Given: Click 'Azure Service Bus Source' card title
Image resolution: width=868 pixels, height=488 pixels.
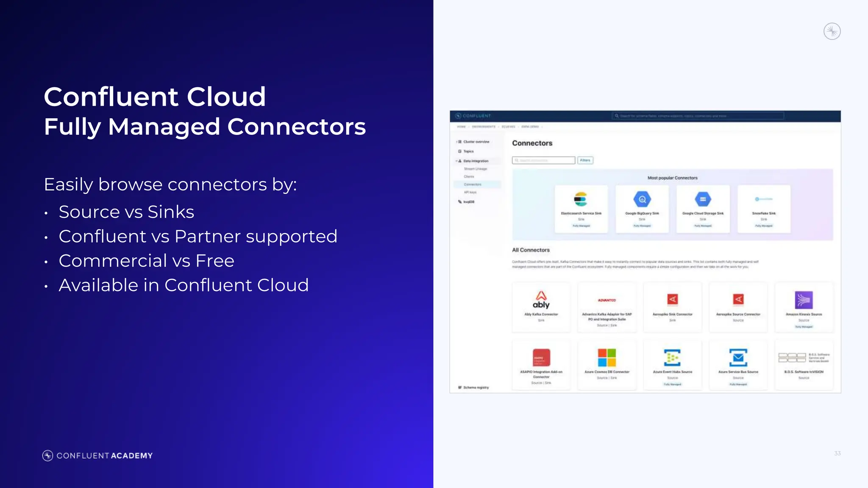Looking at the screenshot, I should (x=738, y=372).
